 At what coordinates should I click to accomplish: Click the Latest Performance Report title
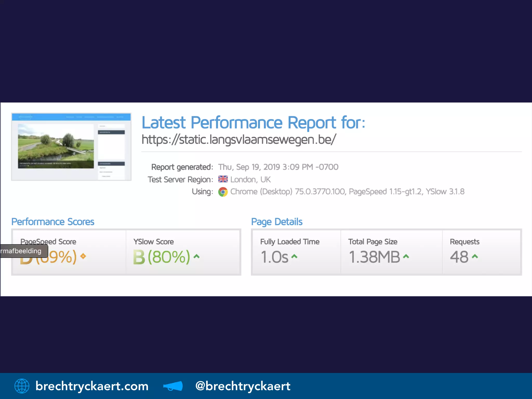[253, 123]
